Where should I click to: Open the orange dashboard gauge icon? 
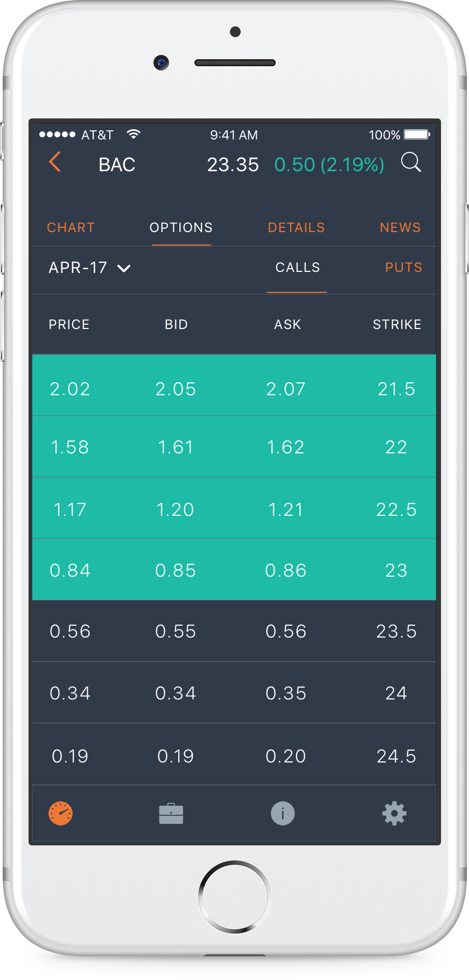61,813
